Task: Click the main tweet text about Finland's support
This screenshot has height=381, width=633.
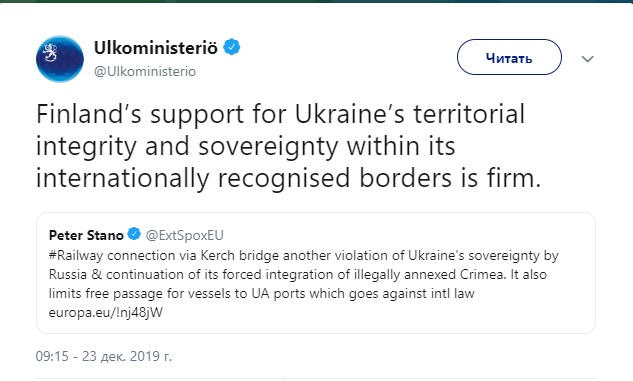Action: click(289, 146)
